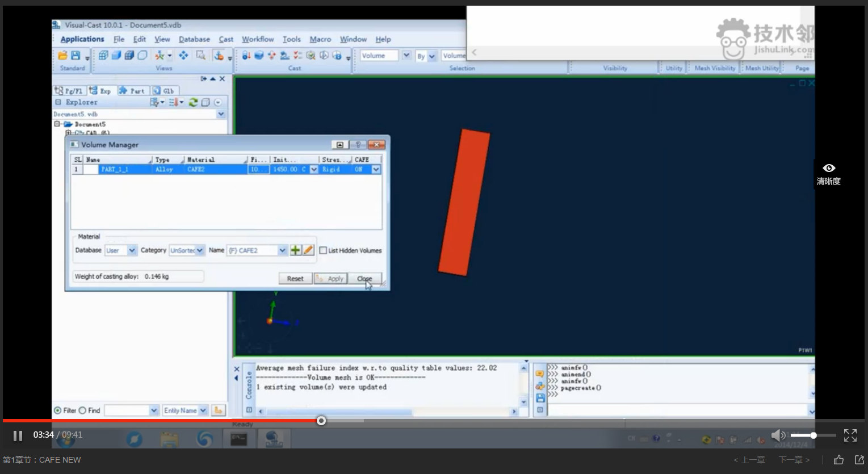
Task: Open the Tools menu
Action: click(x=292, y=39)
